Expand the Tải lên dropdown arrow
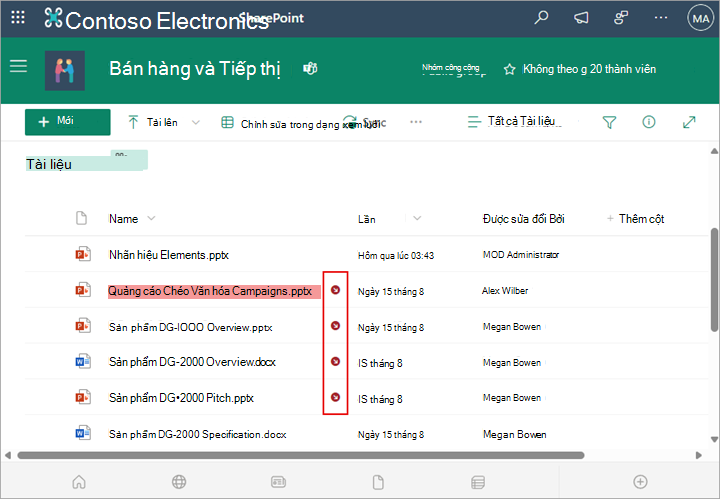The image size is (720, 499). pyautogui.click(x=196, y=123)
